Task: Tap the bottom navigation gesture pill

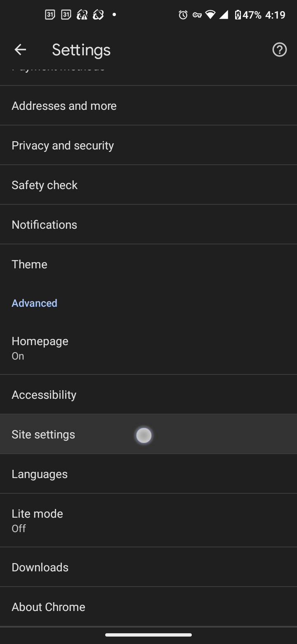Action: pyautogui.click(x=148, y=635)
